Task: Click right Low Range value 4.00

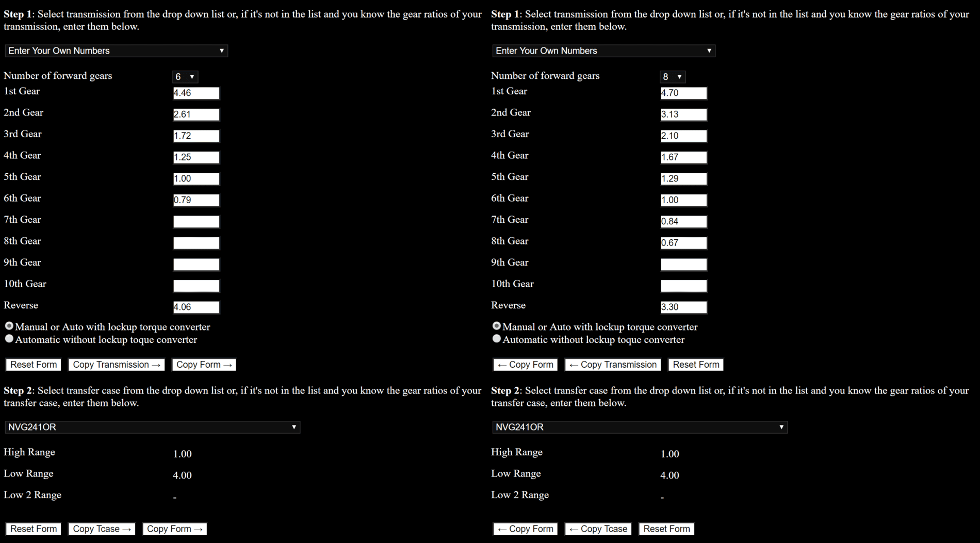Action: [669, 475]
